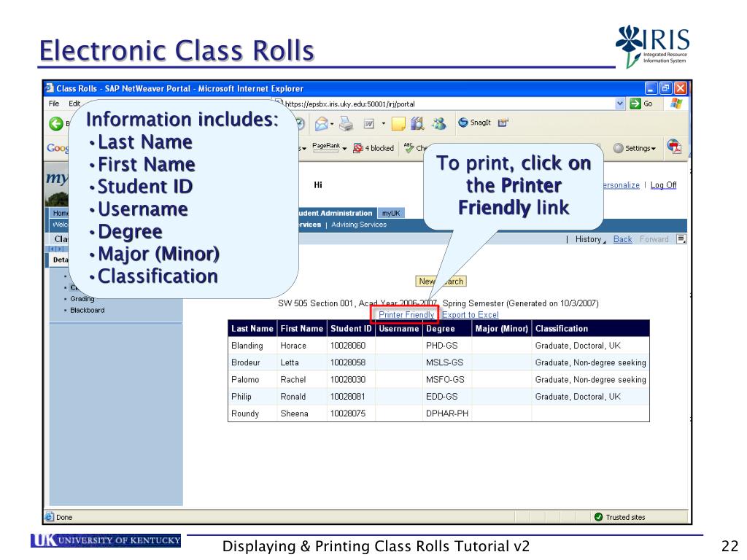
Task: Open the Mail toolbar icon
Action: click(x=321, y=124)
